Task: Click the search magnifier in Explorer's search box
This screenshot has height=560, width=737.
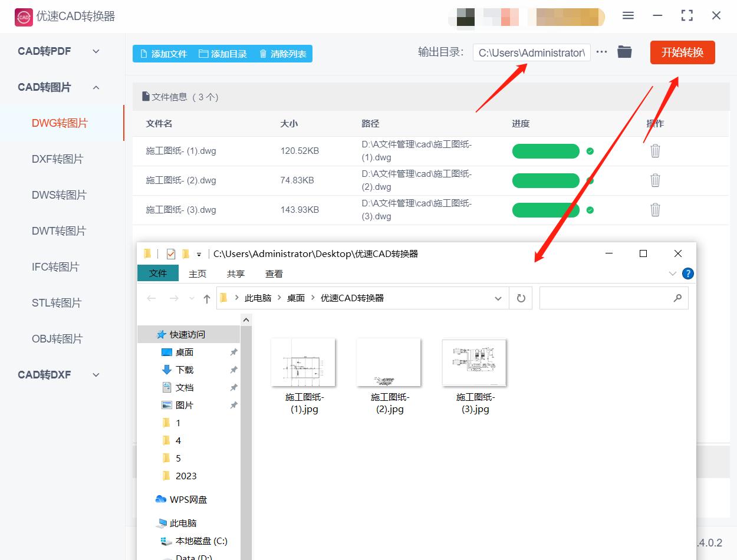Action: pyautogui.click(x=677, y=298)
